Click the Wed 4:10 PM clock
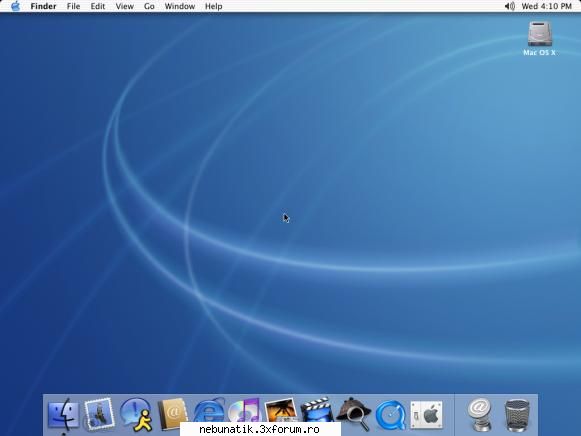581x436 pixels. [547, 6]
